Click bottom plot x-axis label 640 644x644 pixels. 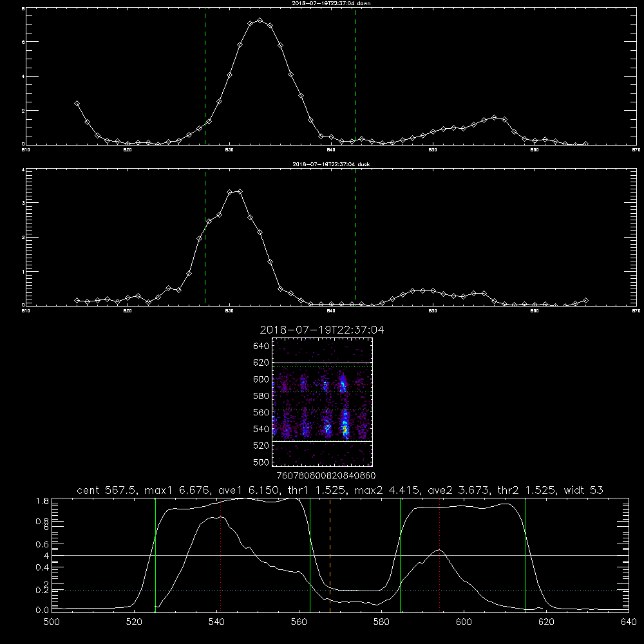coord(629,622)
